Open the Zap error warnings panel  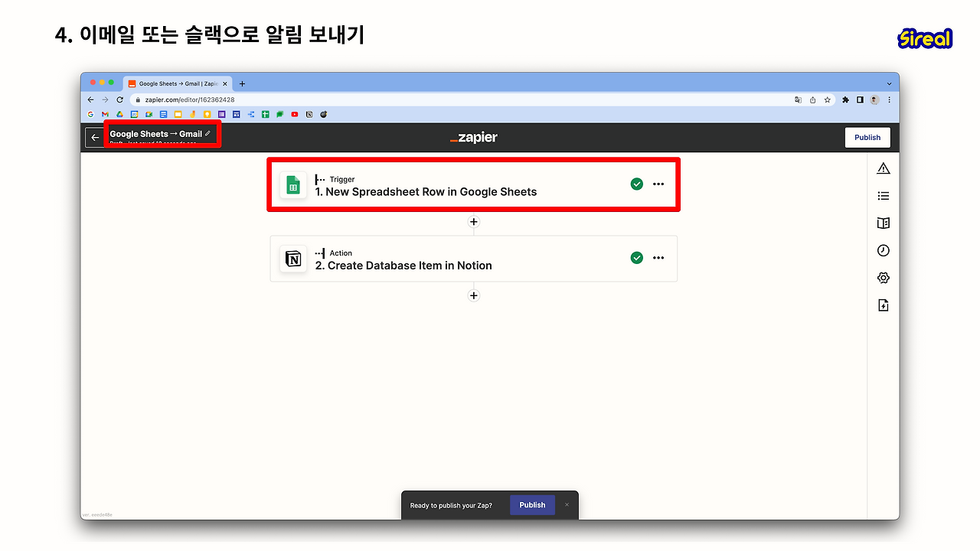(x=884, y=168)
